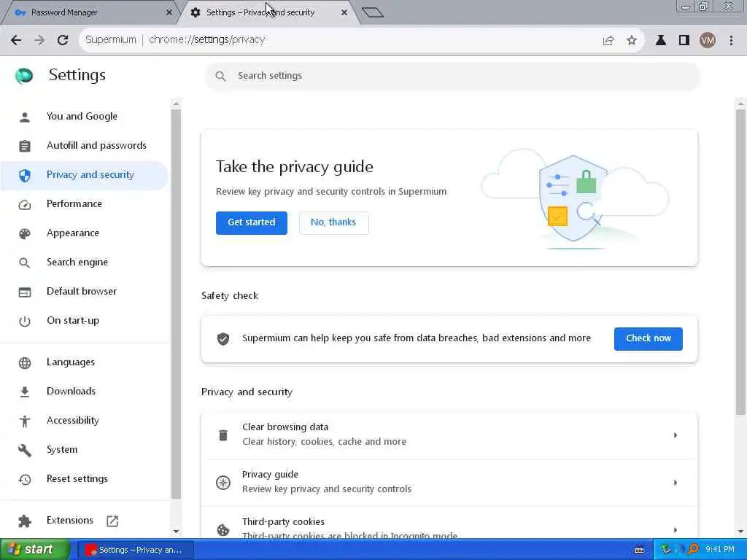This screenshot has width=747, height=560.
Task: Click the new tab button
Action: [373, 12]
